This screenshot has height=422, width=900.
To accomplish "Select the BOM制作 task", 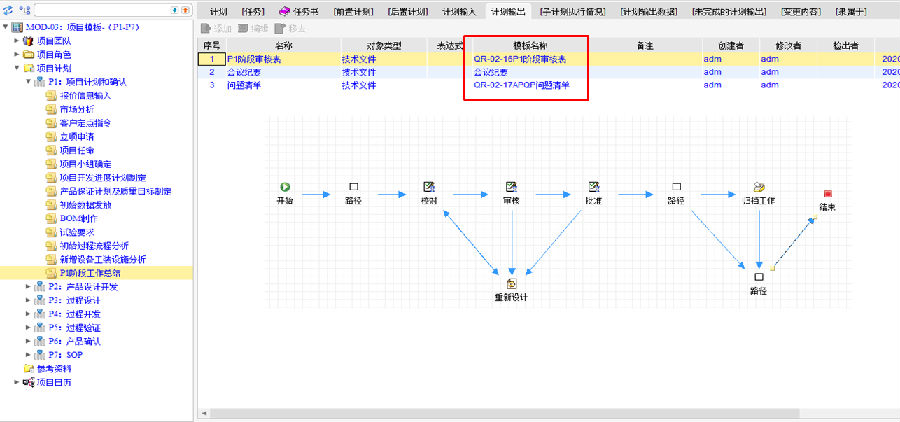I will coord(79,218).
